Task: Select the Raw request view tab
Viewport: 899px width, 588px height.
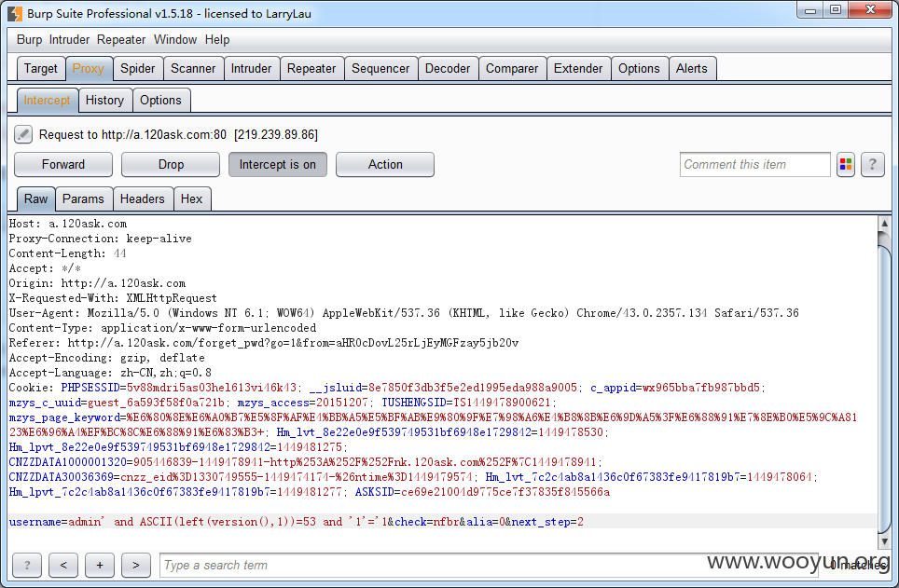Action: tap(35, 198)
